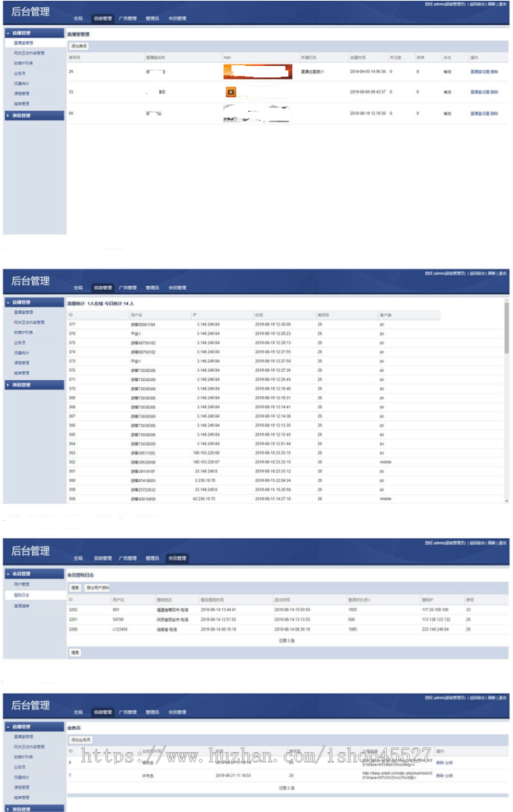The height and width of the screenshot is (812, 513).
Task: Click the logo image of room 66
Action: [x=256, y=113]
